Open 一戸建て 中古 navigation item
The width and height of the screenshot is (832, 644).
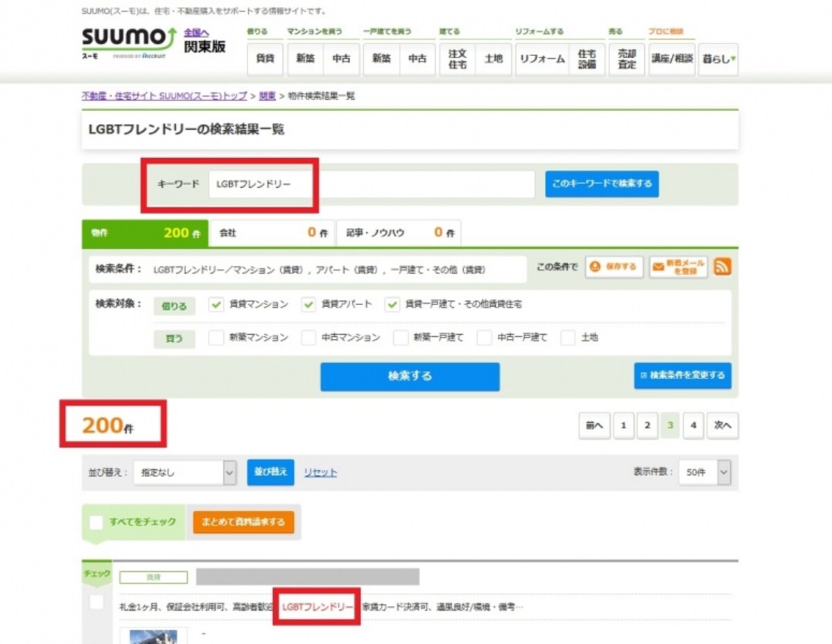[x=417, y=59]
